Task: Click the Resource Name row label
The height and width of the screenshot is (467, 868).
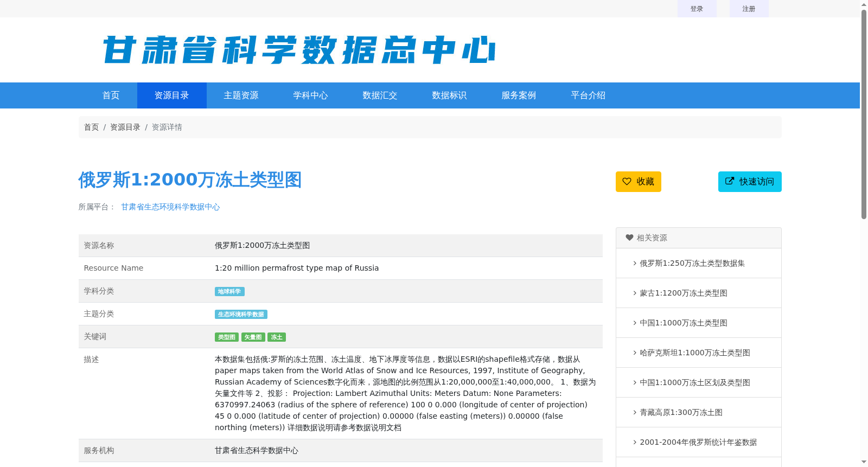Action: tap(113, 268)
